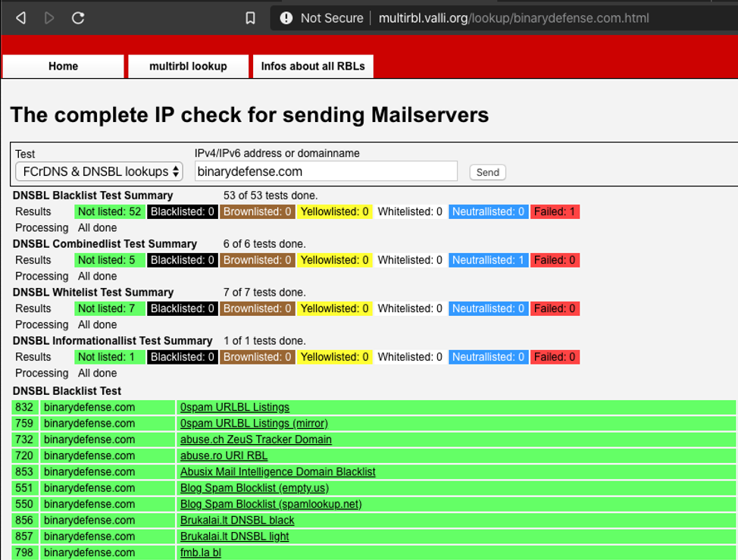This screenshot has height=560, width=738.
Task: Click the domainname input field
Action: [x=326, y=171]
